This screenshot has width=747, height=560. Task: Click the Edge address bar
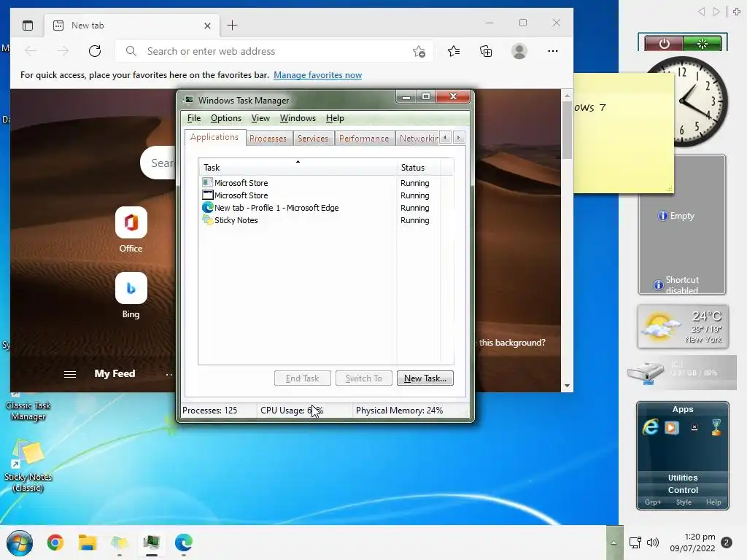pyautogui.click(x=274, y=51)
